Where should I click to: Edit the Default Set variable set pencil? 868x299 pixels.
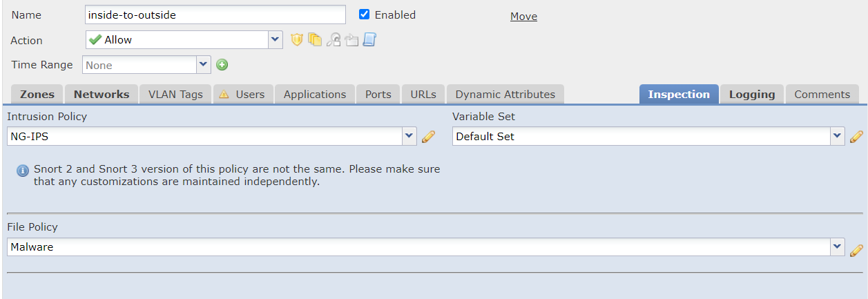(x=856, y=137)
